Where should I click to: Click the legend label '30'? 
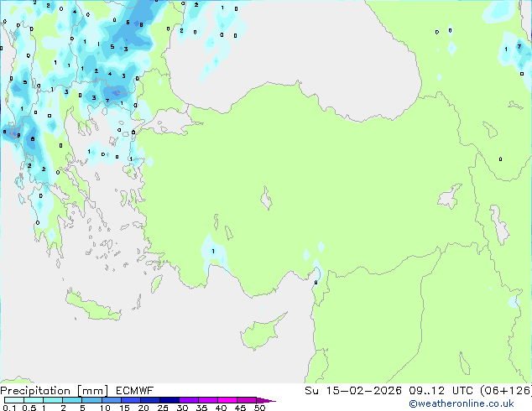click(x=182, y=408)
